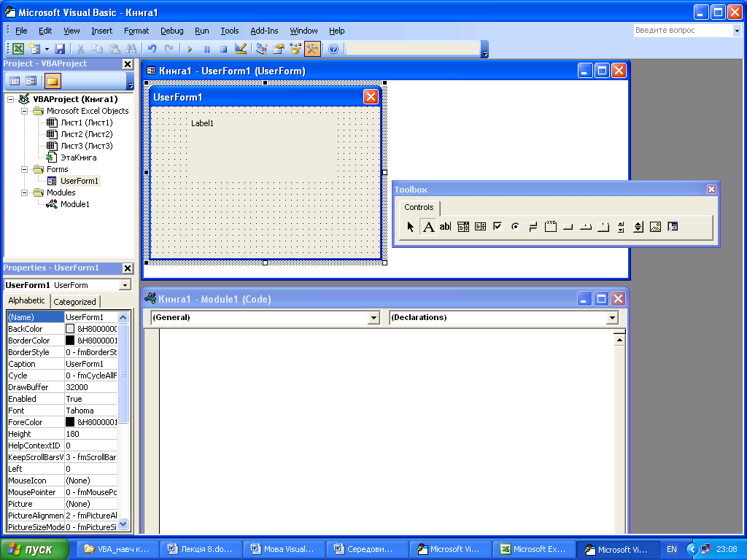Open the (General) object dropdown in code window
The image size is (747, 560).
tap(374, 318)
